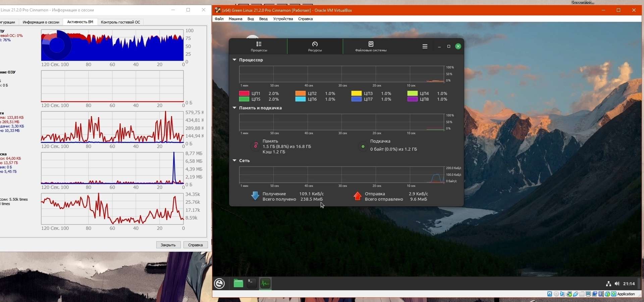Click the Кэш 1.2 ГБ text
Viewport: 644px width, 302px height.
[274, 152]
